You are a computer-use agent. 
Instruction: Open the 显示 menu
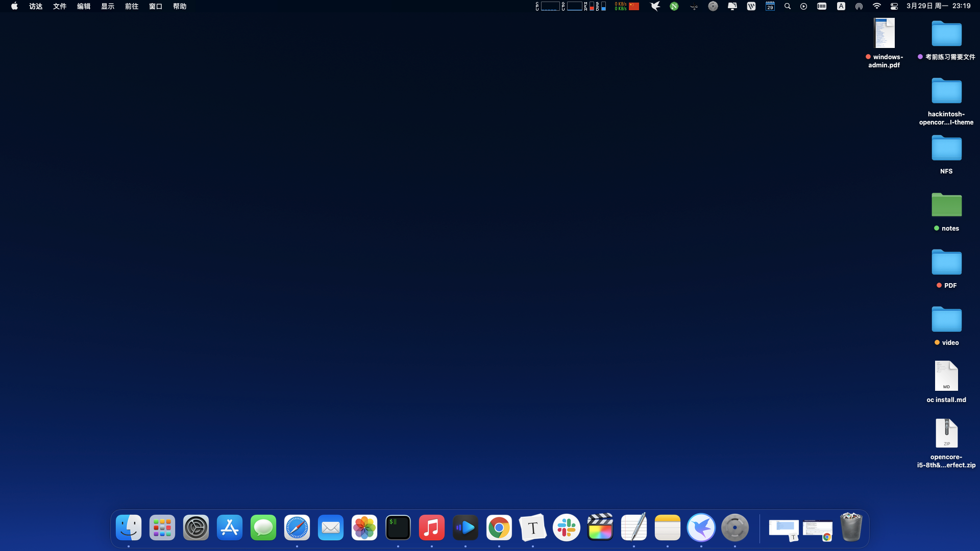pos(108,6)
